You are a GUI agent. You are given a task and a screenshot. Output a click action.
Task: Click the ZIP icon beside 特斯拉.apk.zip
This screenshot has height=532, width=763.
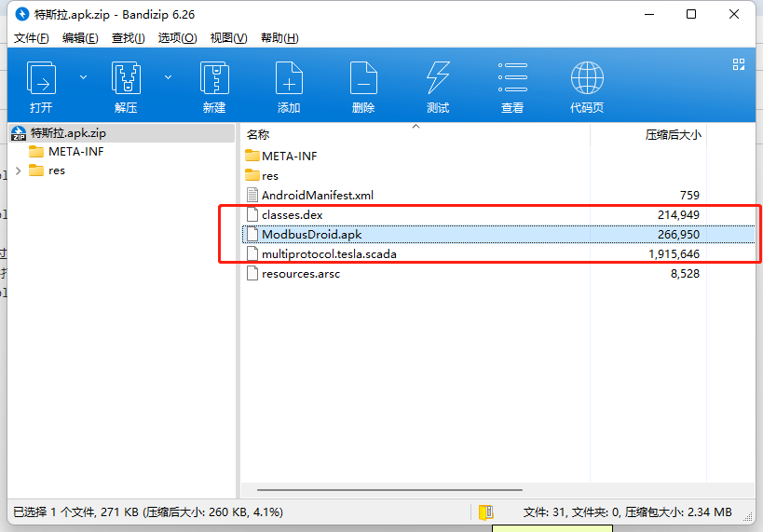click(19, 133)
